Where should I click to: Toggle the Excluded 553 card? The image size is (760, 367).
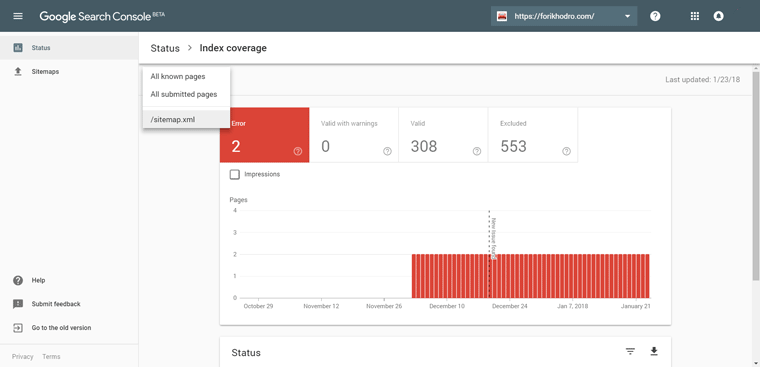click(x=533, y=135)
